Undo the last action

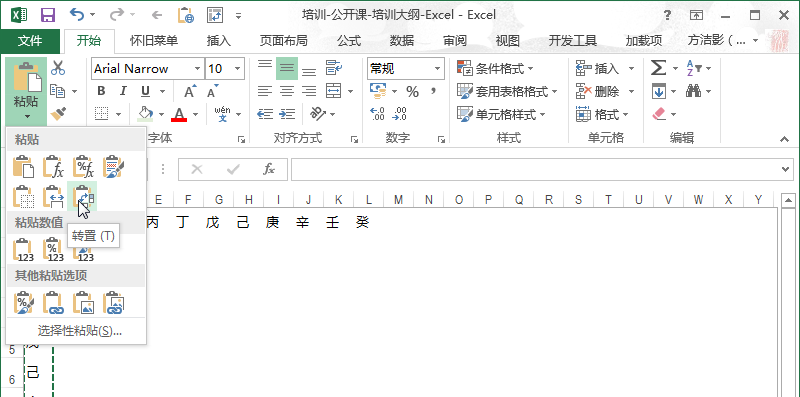76,15
